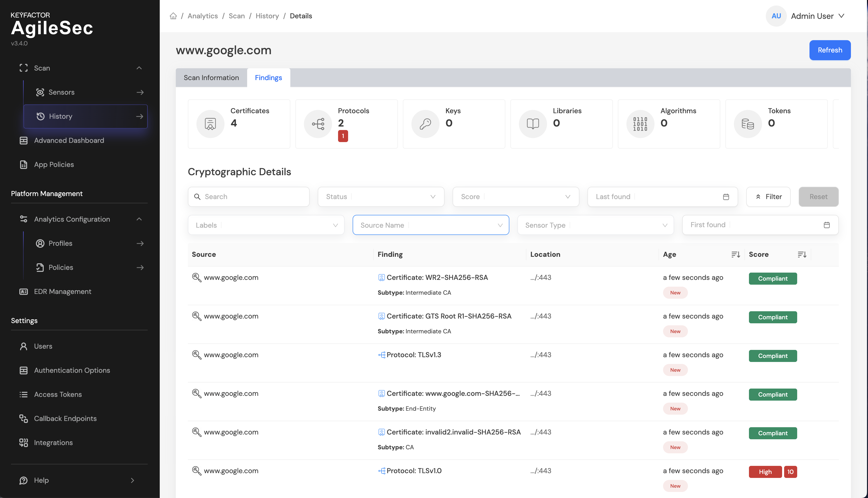The image size is (868, 498).
Task: Sort findings by Age column icon
Action: point(735,255)
